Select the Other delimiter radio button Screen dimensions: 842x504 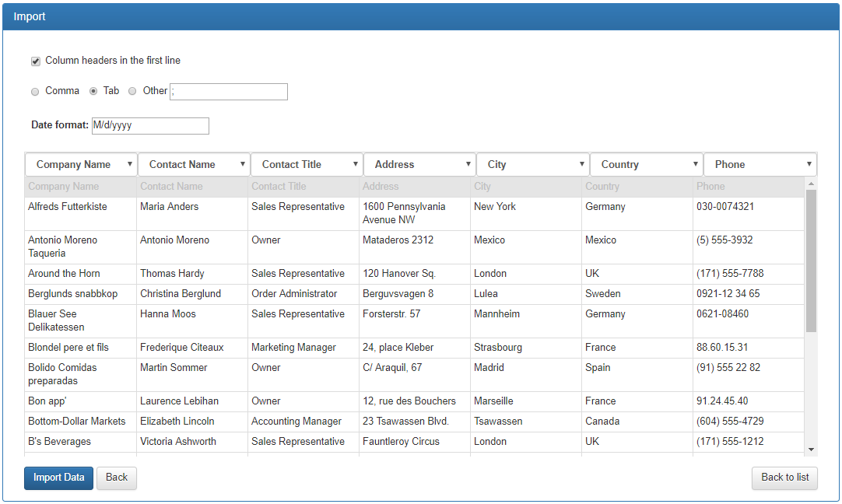click(132, 91)
